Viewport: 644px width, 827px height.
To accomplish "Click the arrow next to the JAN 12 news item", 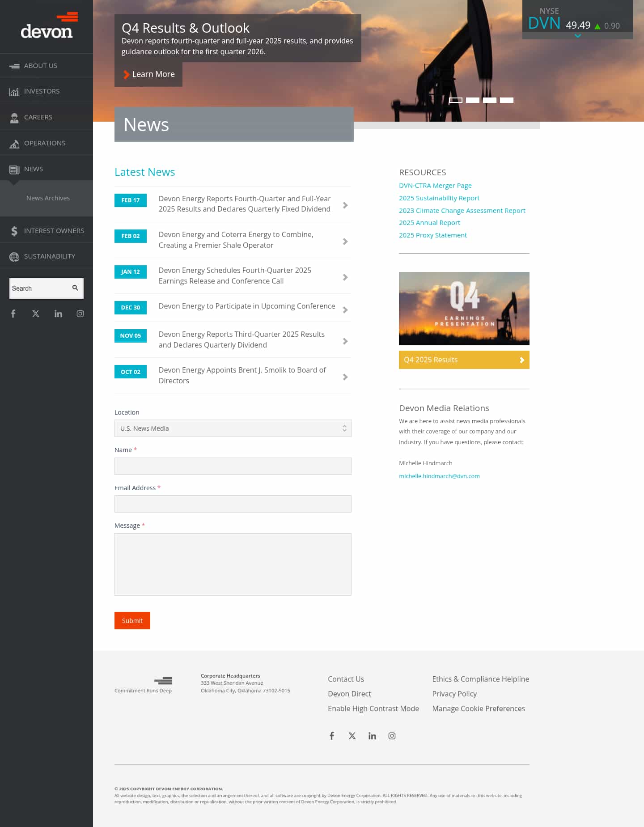I will [x=345, y=277].
